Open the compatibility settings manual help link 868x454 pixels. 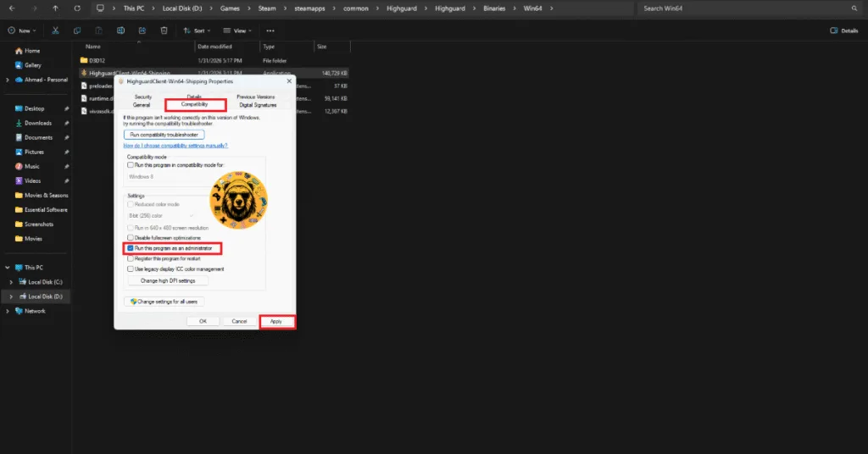[175, 146]
